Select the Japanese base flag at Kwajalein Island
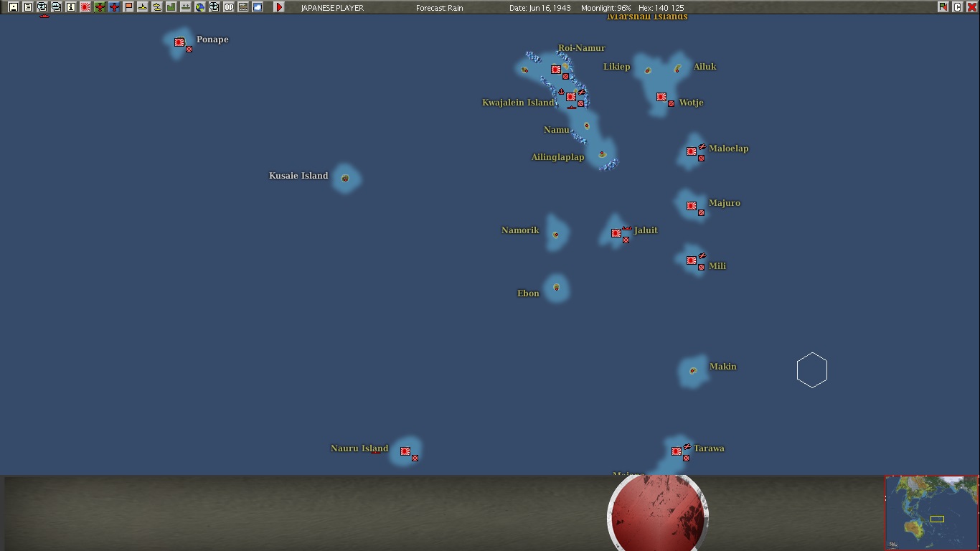 [x=571, y=97]
